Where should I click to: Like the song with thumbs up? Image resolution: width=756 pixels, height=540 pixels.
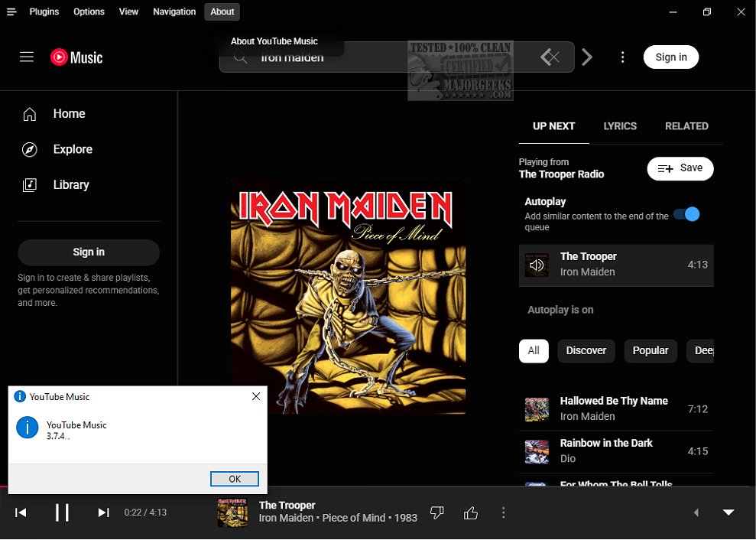(471, 513)
